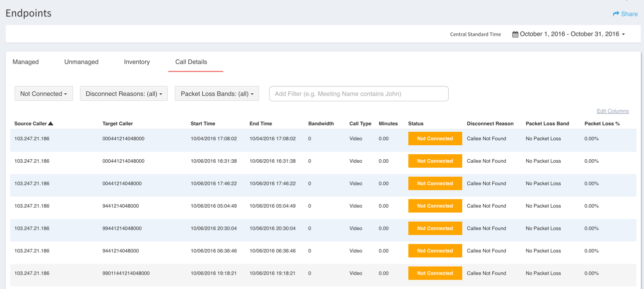Switch to the Unmanaged tab

81,62
